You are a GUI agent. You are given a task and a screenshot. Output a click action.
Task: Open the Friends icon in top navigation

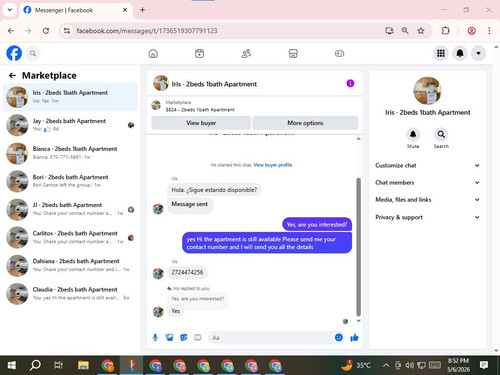coord(246,53)
